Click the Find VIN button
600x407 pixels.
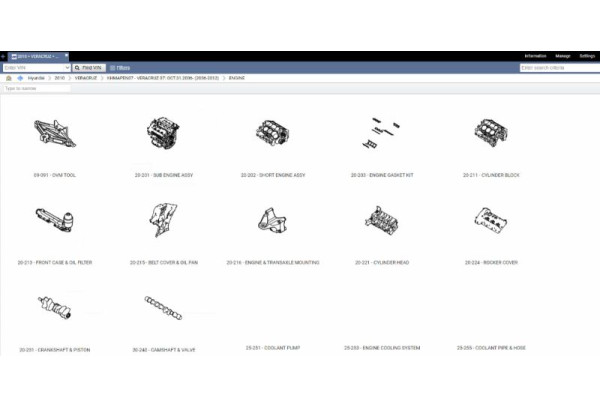(89, 67)
